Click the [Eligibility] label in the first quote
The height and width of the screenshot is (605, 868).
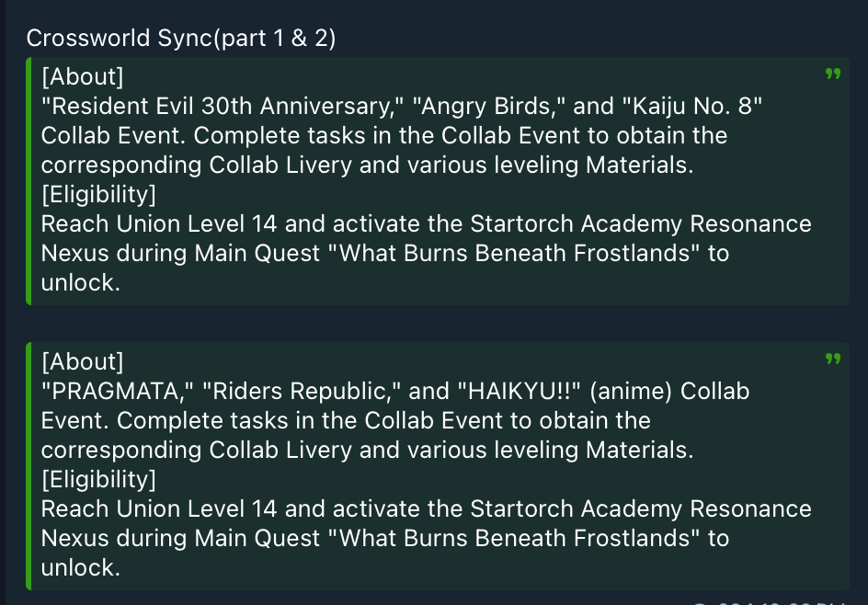point(98,194)
